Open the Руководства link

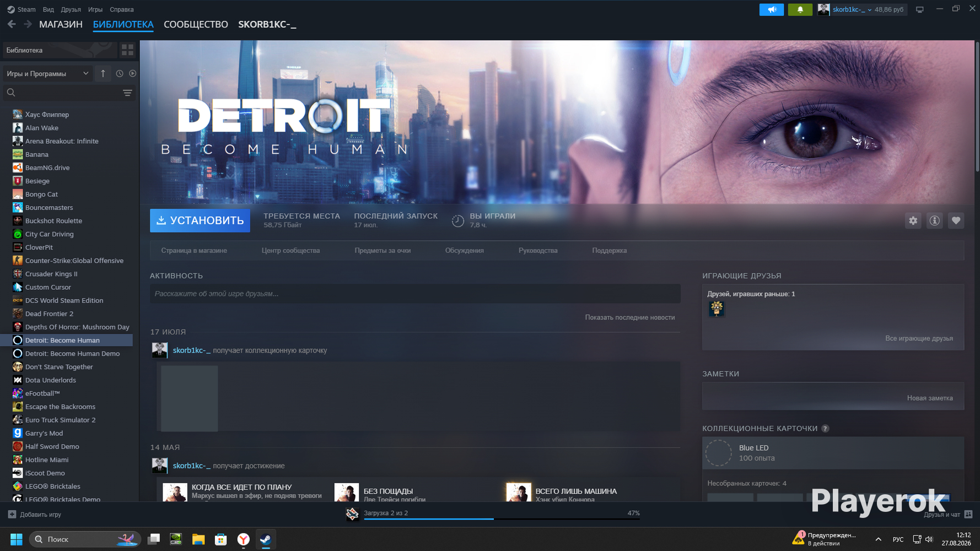[x=538, y=251]
